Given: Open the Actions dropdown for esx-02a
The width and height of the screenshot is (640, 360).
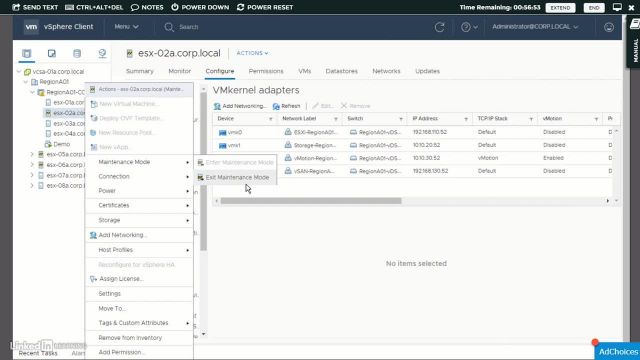Looking at the screenshot, I should 252,53.
